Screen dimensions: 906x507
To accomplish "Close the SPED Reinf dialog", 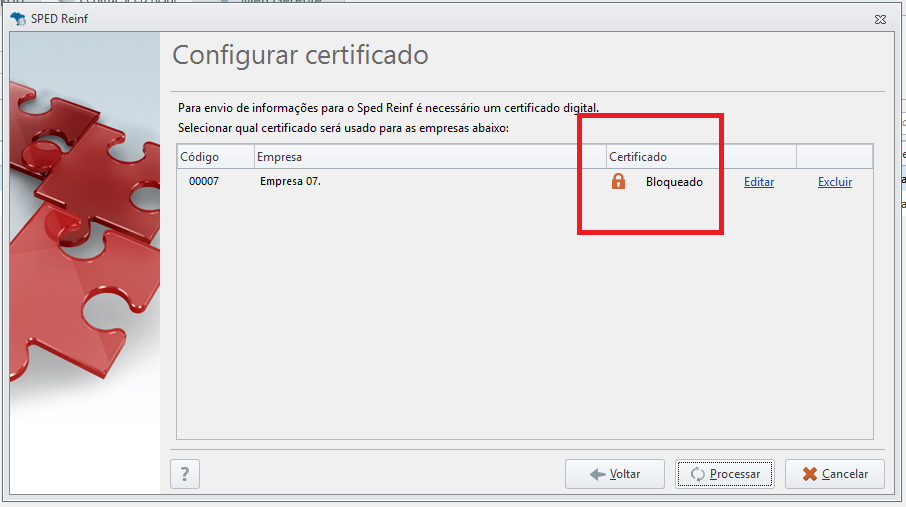I will [x=880, y=19].
